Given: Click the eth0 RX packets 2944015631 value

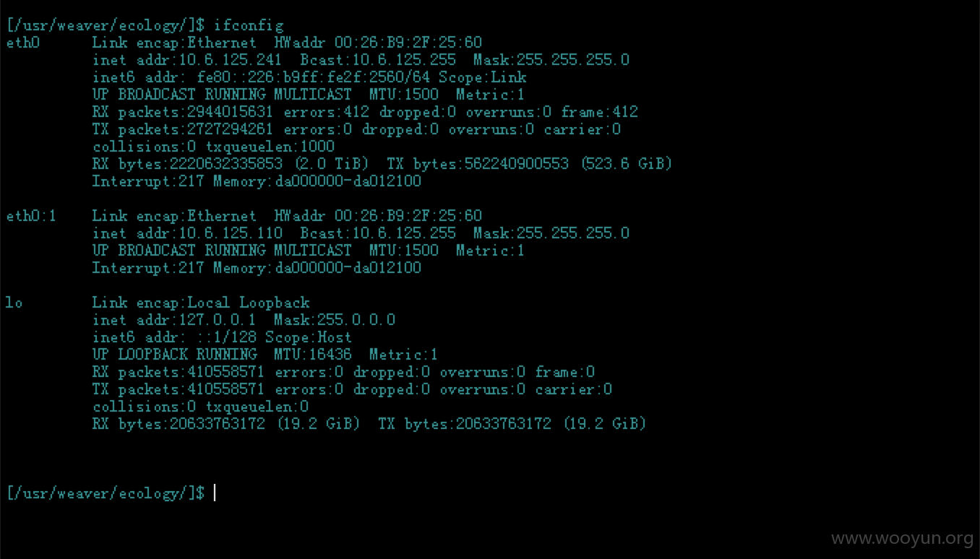Looking at the screenshot, I should click(230, 112).
